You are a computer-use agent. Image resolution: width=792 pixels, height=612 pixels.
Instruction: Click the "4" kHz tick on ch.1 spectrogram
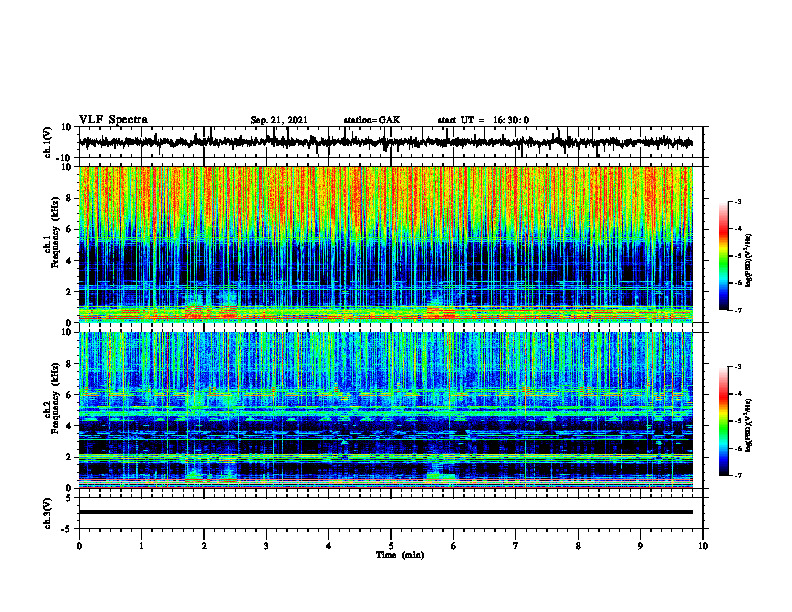pos(69,261)
